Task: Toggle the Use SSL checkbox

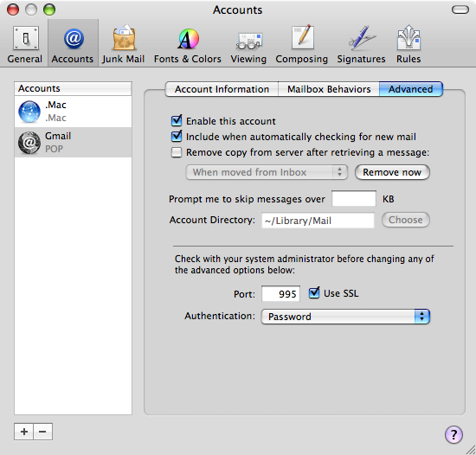Action: [x=314, y=293]
